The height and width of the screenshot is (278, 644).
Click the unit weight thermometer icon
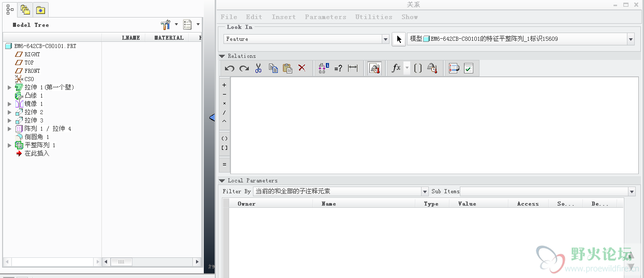click(433, 68)
